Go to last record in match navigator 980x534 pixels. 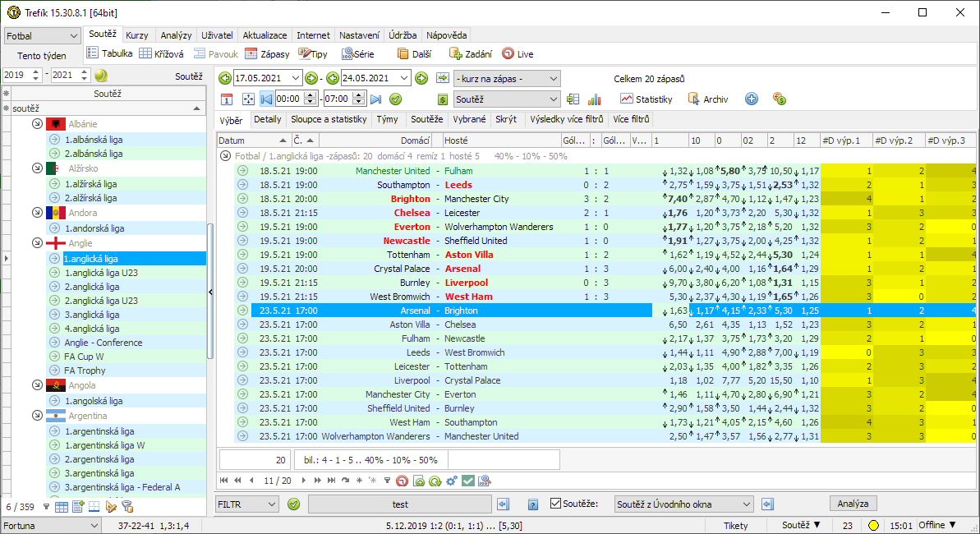pos(331,481)
